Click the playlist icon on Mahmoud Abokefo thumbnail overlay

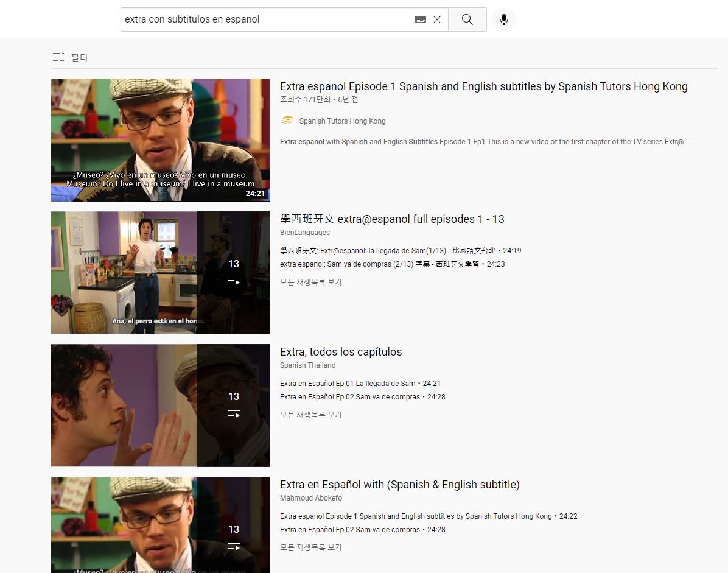(x=234, y=547)
